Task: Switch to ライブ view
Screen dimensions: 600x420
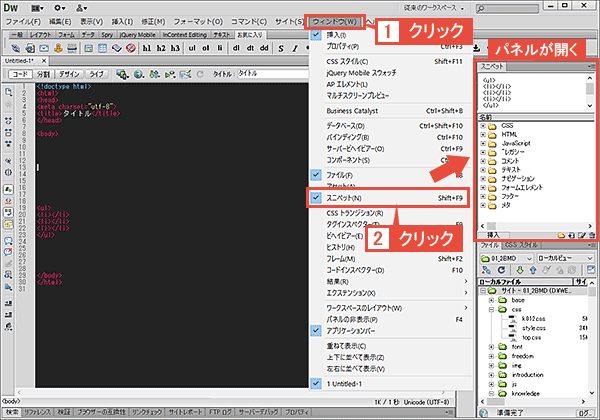Action: (96, 74)
